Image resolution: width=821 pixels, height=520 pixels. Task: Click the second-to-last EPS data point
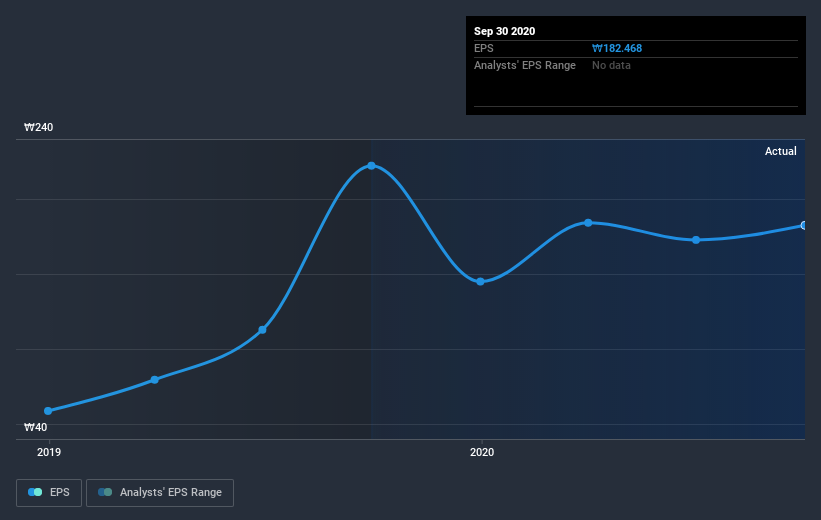[696, 240]
